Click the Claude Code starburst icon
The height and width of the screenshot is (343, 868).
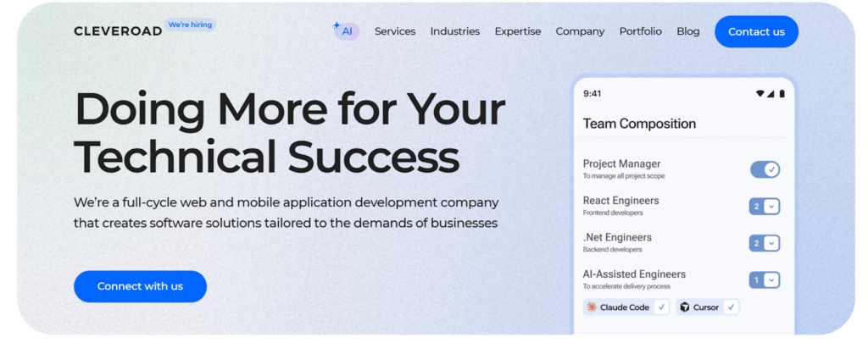click(592, 307)
